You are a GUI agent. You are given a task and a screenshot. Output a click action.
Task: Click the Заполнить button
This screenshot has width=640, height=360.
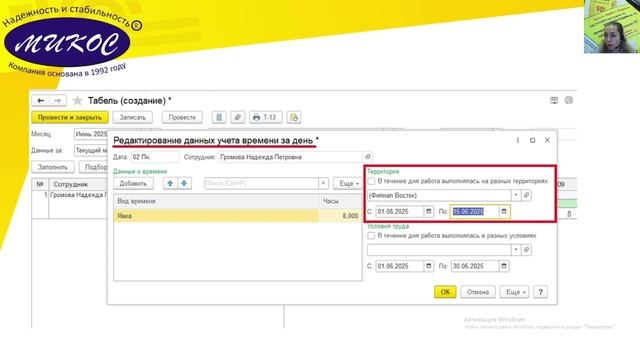pos(53,167)
